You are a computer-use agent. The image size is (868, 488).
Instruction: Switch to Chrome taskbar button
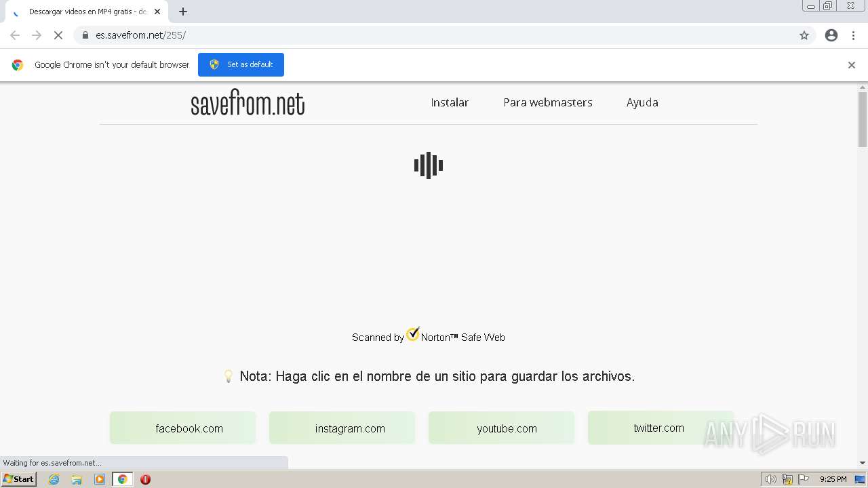coord(123,479)
